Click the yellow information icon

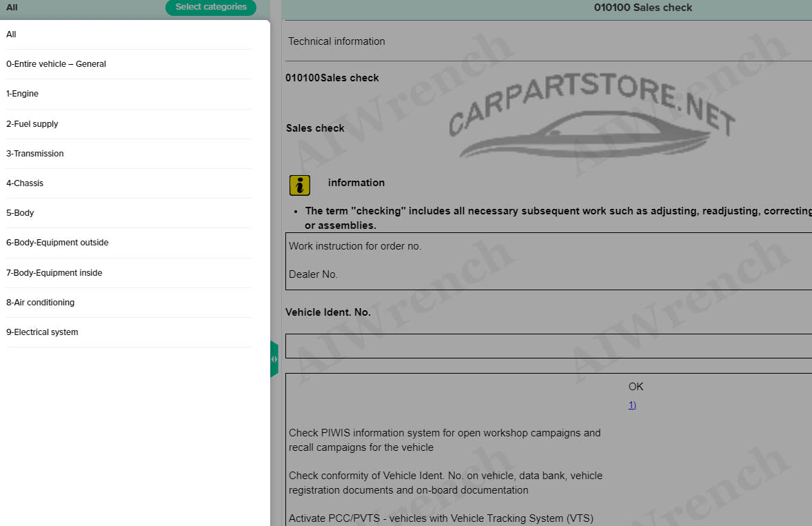pyautogui.click(x=299, y=185)
